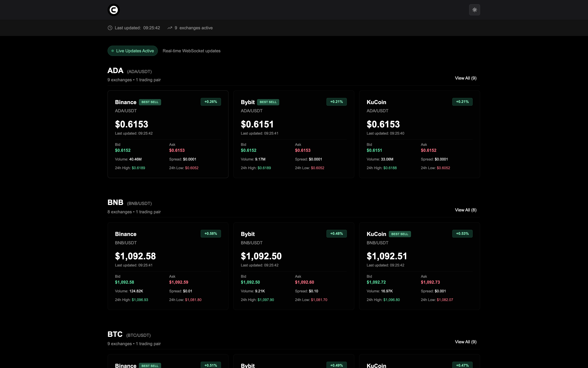Image resolution: width=588 pixels, height=368 pixels.
Task: Click the BEST SELL tag on KuCoin BNB card
Action: [x=400, y=234]
